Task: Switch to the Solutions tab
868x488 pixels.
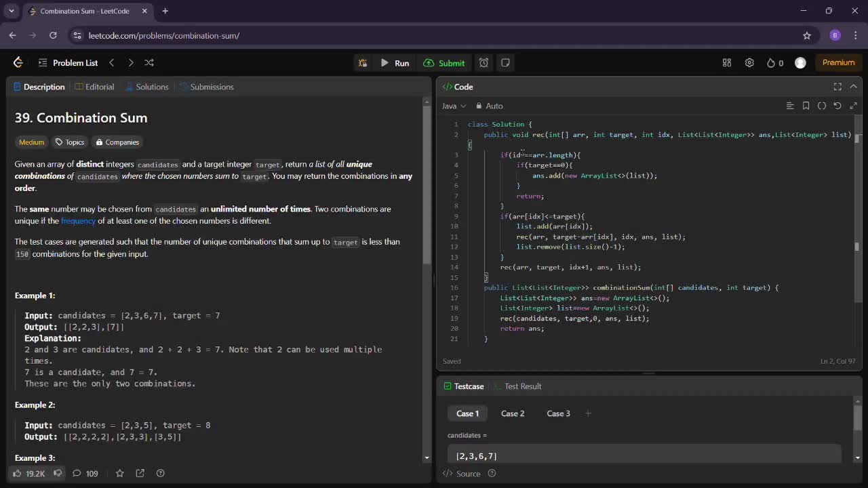Action: pyautogui.click(x=146, y=87)
